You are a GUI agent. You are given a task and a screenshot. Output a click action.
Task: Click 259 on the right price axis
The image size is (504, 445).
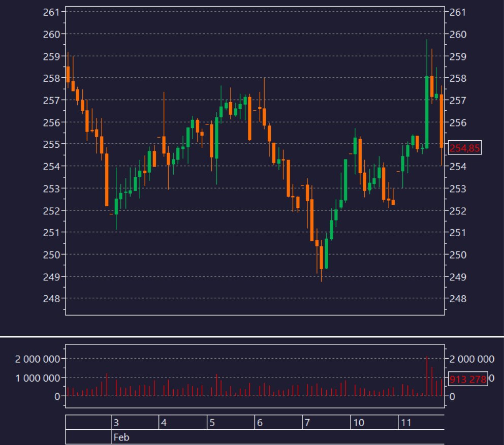458,56
